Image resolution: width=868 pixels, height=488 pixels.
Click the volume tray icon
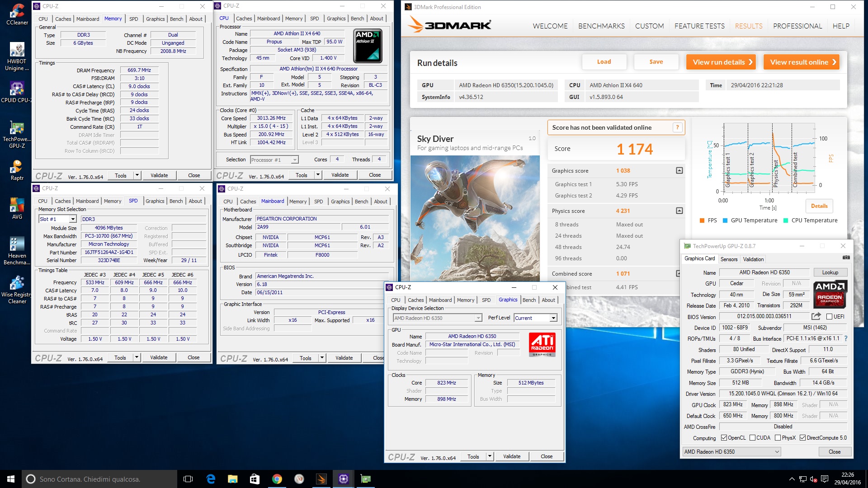coord(813,479)
